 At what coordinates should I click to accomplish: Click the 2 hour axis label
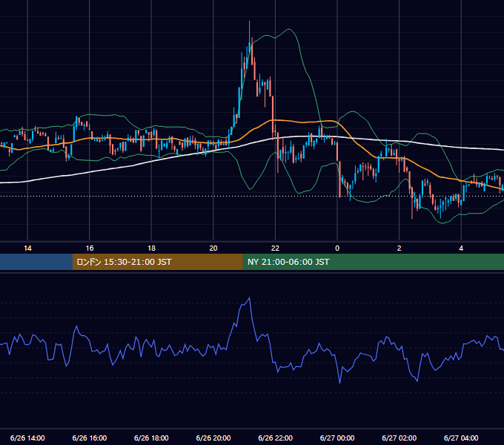coord(399,248)
